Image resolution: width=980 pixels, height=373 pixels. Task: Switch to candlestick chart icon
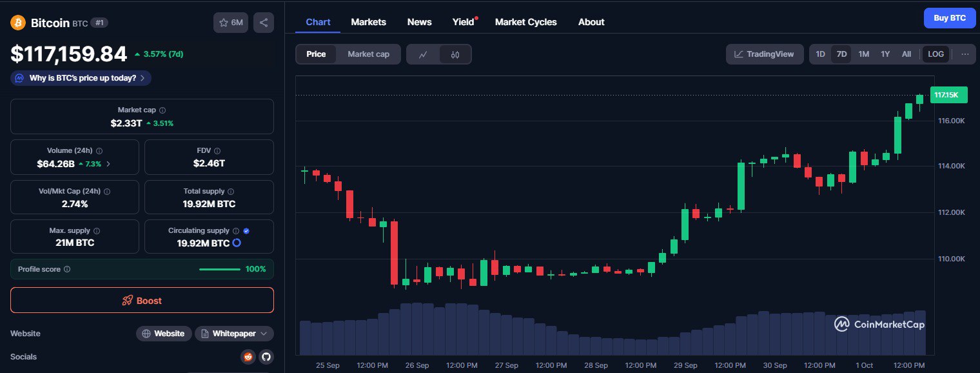pos(455,54)
